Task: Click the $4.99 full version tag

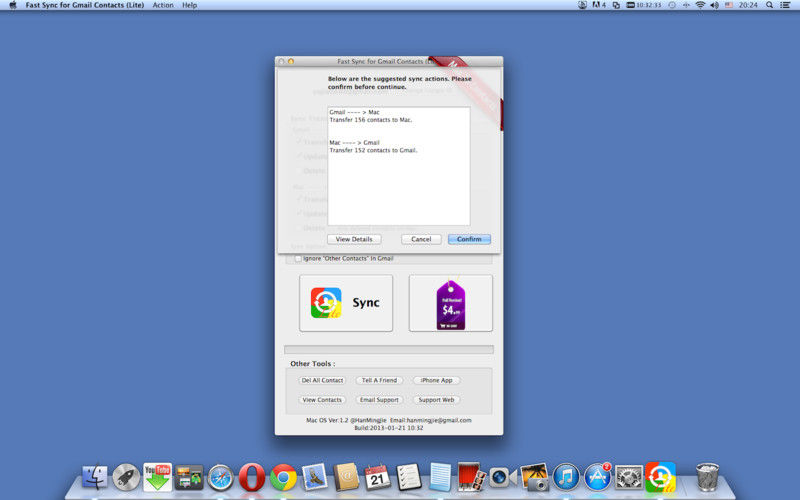Action: click(451, 303)
